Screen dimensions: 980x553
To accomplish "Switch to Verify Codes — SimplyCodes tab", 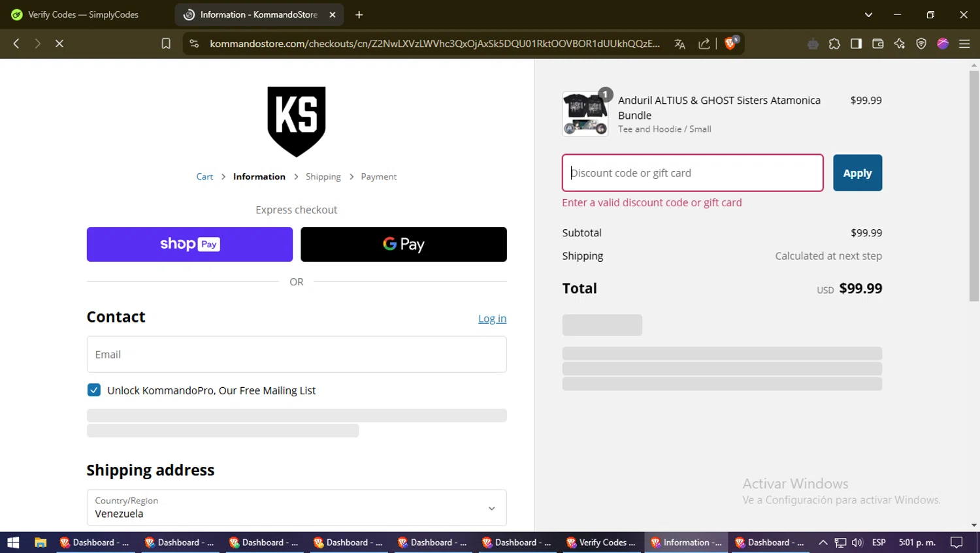I will 84,14.
